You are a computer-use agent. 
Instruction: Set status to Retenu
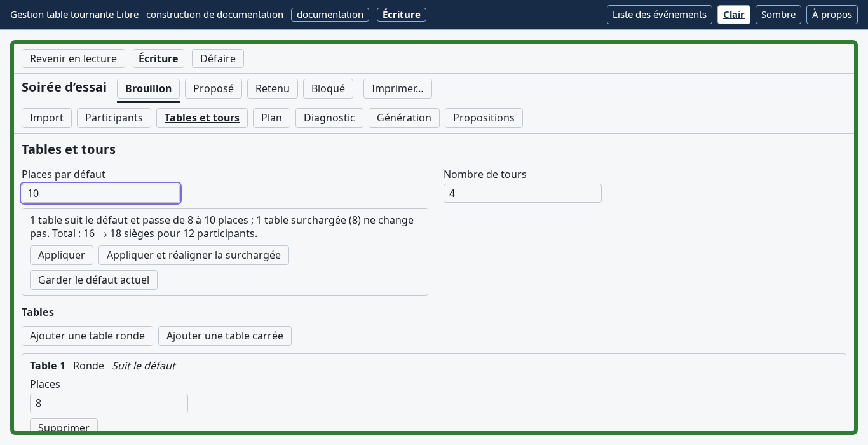(x=273, y=88)
